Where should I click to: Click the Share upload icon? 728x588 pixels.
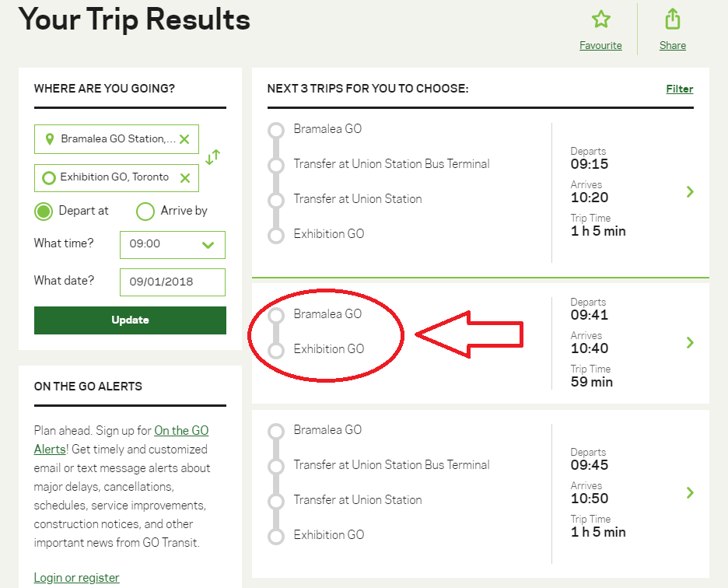(673, 19)
